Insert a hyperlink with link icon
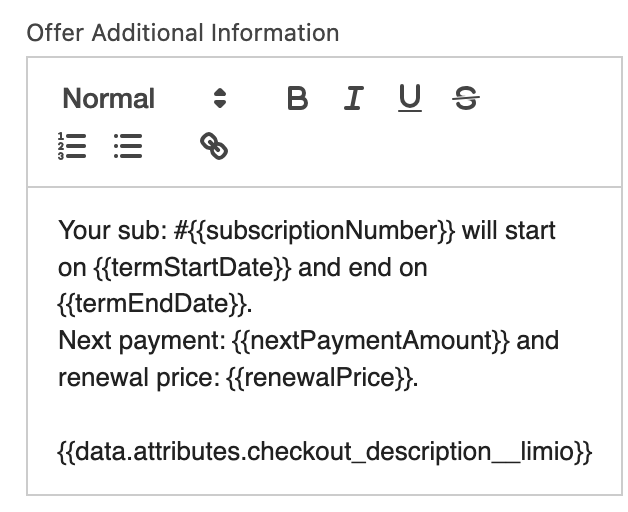The image size is (628, 512). tap(214, 147)
